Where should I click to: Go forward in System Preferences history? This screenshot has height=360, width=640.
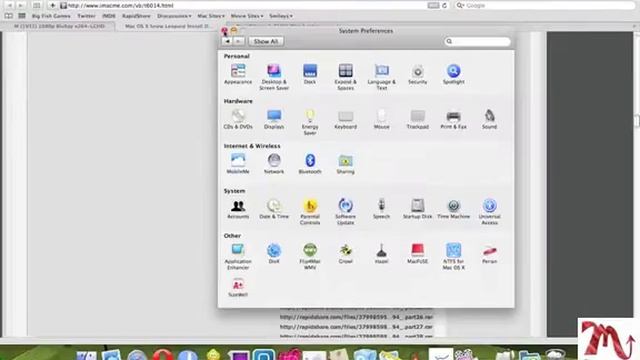(238, 41)
